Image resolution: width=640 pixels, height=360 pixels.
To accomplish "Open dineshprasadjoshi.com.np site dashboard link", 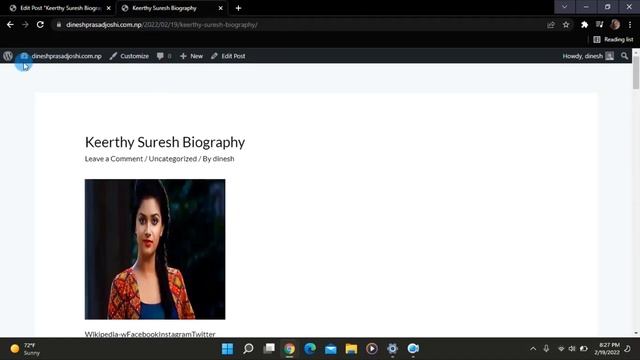I will (61, 56).
